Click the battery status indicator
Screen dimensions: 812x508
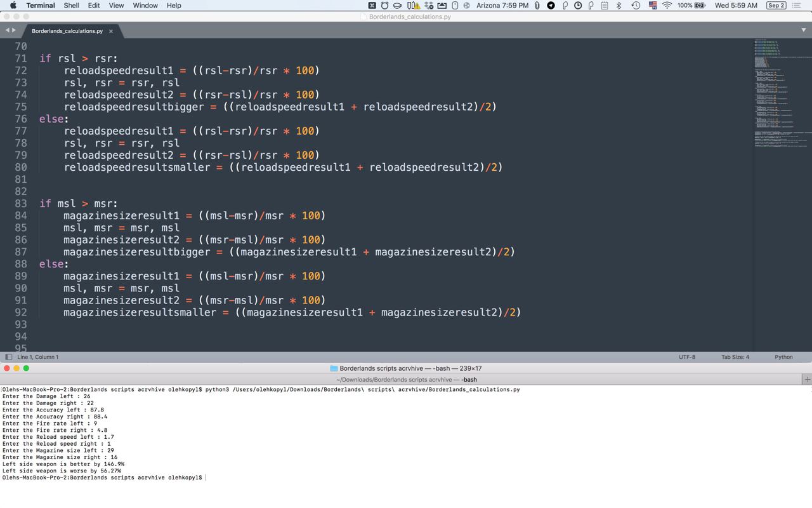[691, 5]
